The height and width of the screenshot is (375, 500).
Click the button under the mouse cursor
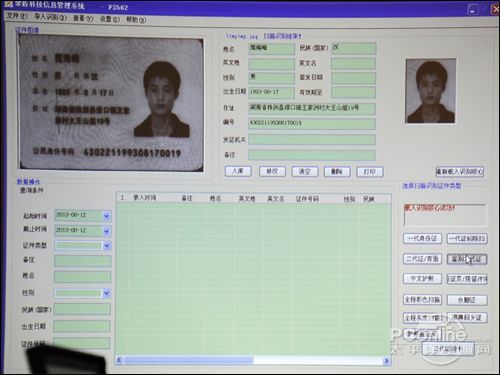[x=467, y=259]
